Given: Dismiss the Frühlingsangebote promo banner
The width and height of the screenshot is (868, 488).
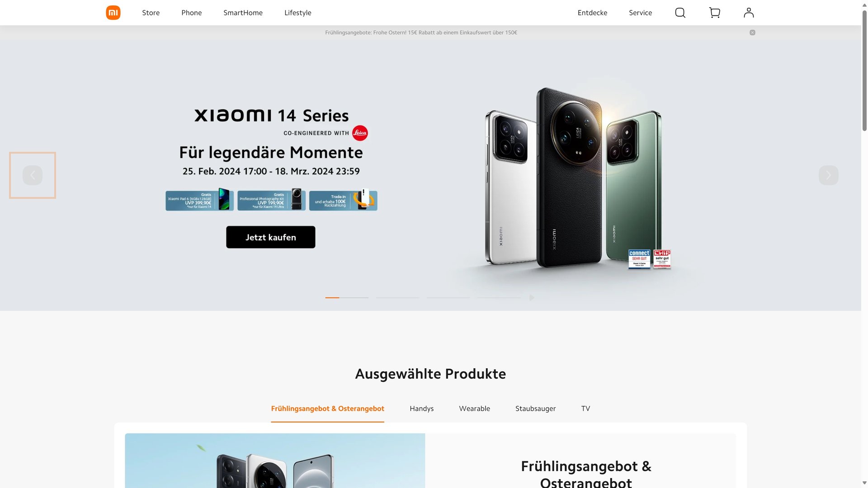Looking at the screenshot, I should [x=752, y=33].
